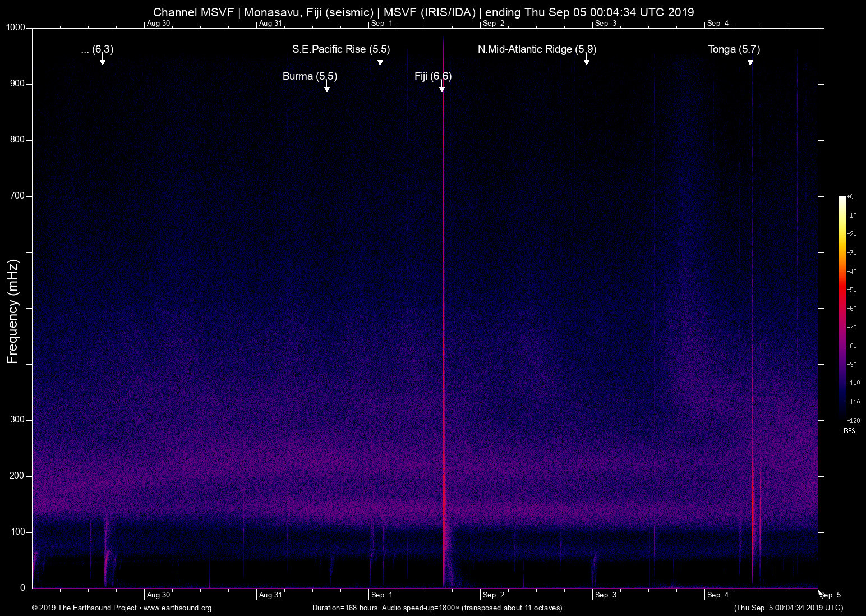Select the Burma (5.5) event label

310,76
